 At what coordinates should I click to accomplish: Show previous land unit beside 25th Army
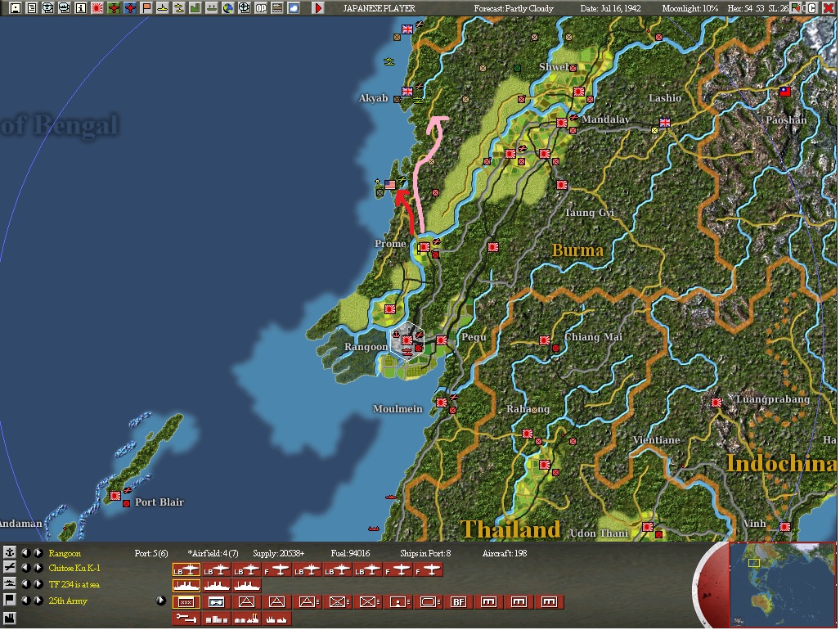[x=25, y=600]
